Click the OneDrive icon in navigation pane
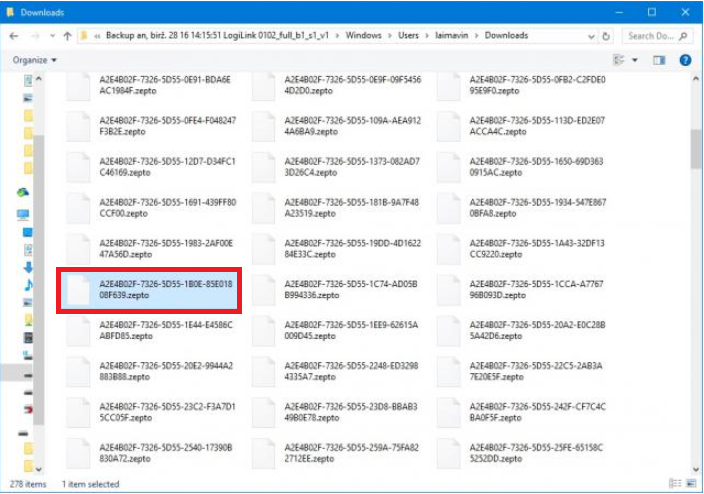Image resolution: width=704 pixels, height=494 pixels. pos(23,192)
